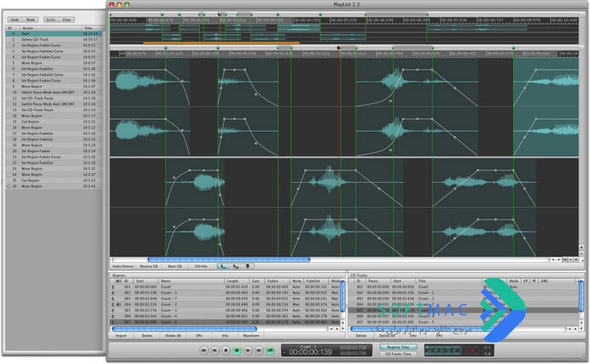The width and height of the screenshot is (590, 364).
Task: Click the speaker icon in Regions header
Action: coord(118,281)
